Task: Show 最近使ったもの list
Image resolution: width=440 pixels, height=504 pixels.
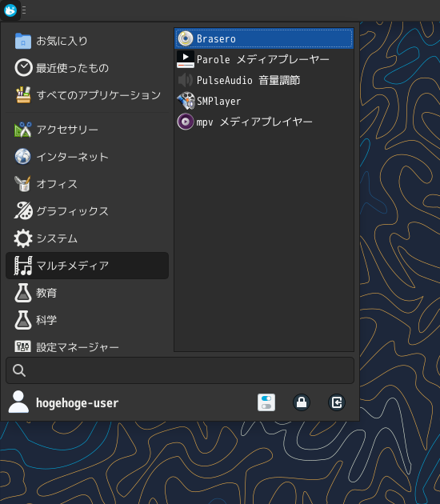Action: point(87,68)
